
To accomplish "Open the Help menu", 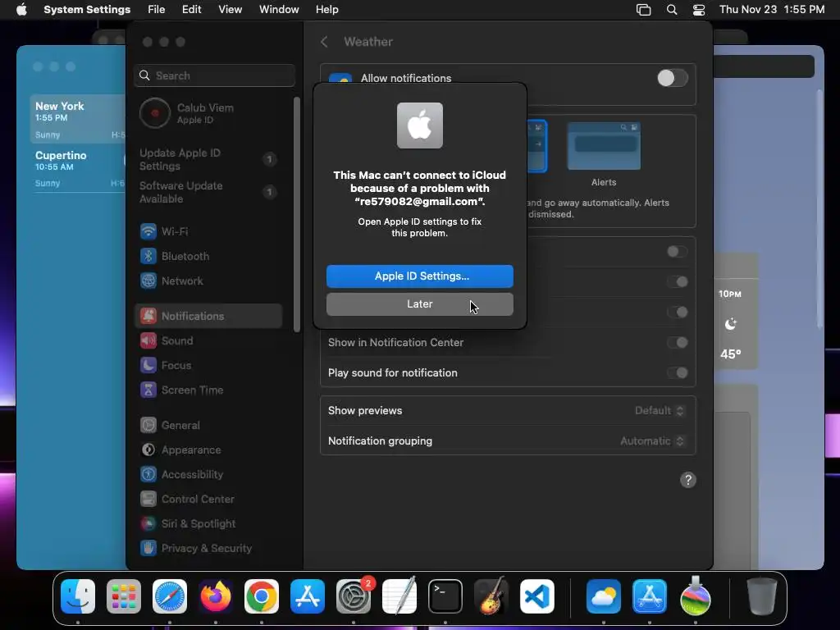I will point(326,10).
